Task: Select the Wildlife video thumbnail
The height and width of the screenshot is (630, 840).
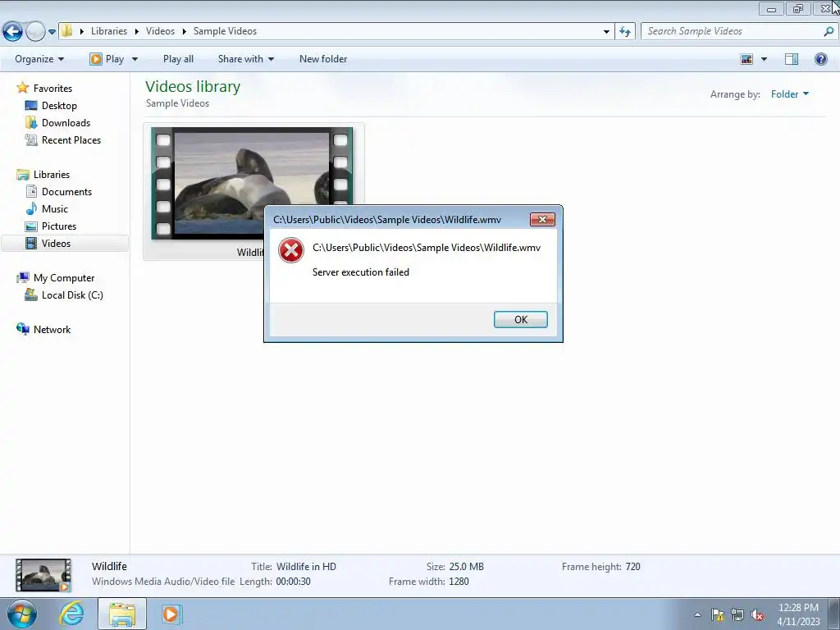Action: [x=252, y=183]
